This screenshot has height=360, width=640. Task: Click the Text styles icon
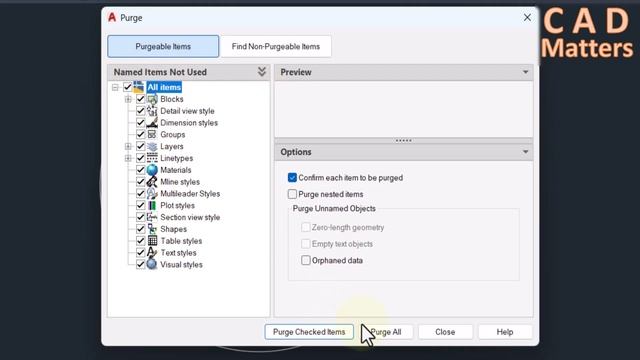click(152, 253)
